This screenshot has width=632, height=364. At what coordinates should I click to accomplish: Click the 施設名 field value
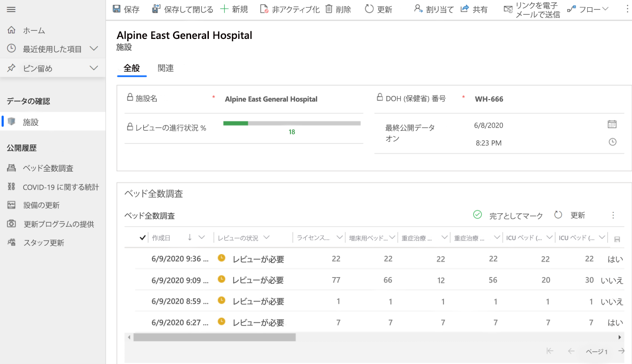coord(271,99)
